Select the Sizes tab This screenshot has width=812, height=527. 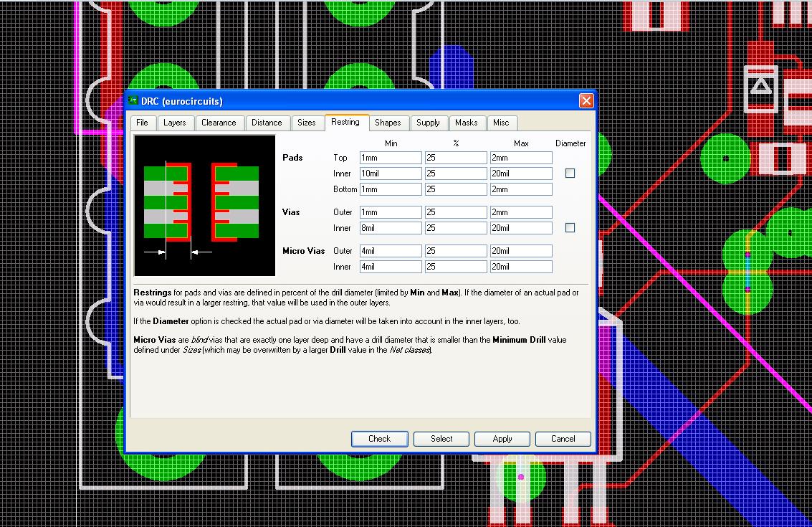click(306, 123)
